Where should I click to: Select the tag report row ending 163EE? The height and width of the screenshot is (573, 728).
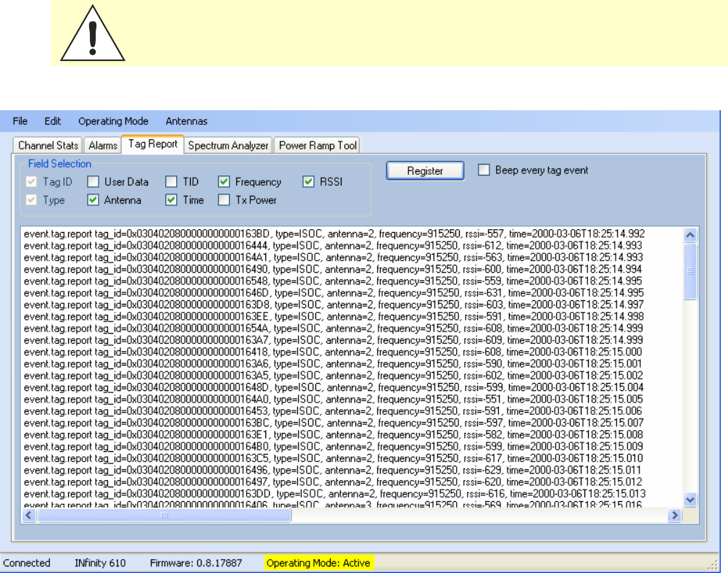(334, 317)
